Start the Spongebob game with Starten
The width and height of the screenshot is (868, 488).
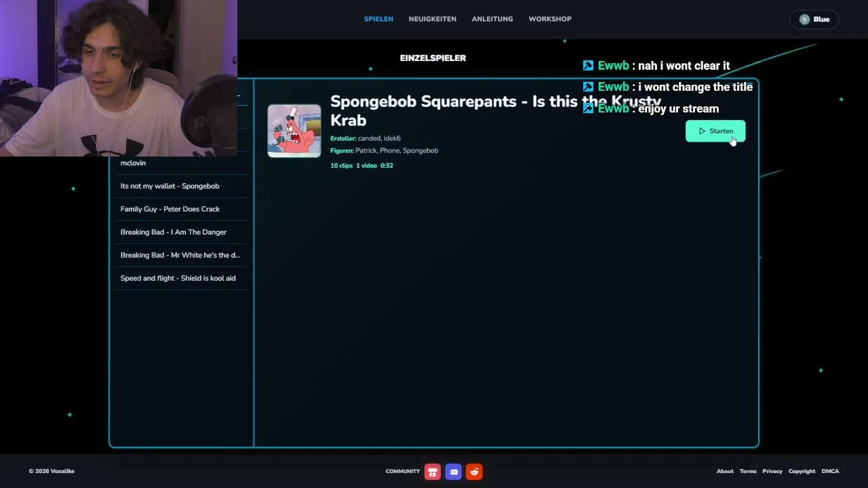pyautogui.click(x=715, y=131)
